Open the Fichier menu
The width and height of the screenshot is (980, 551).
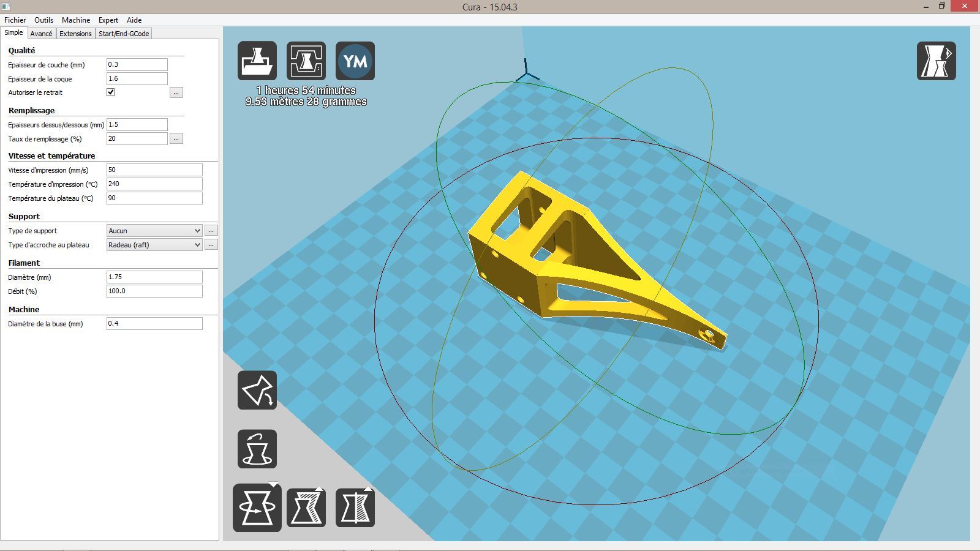(x=15, y=20)
